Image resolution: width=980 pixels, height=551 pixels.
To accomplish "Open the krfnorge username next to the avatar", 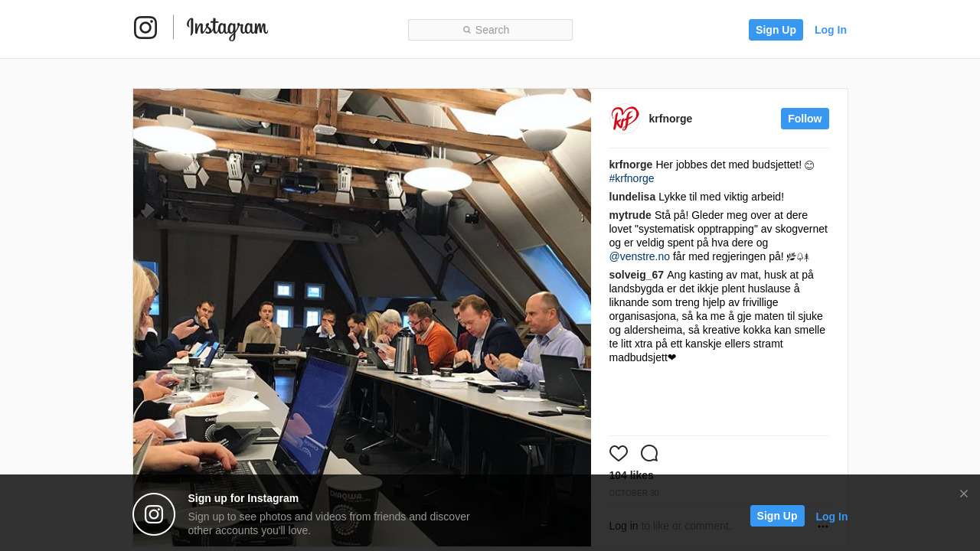I will (x=671, y=119).
